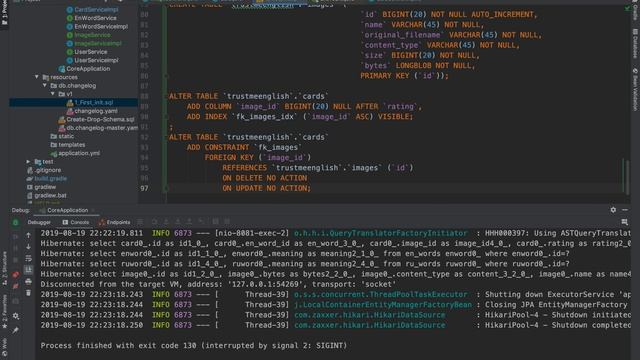The height and width of the screenshot is (360, 640).
Task: Hide the Debug tool window
Action: (x=625, y=210)
